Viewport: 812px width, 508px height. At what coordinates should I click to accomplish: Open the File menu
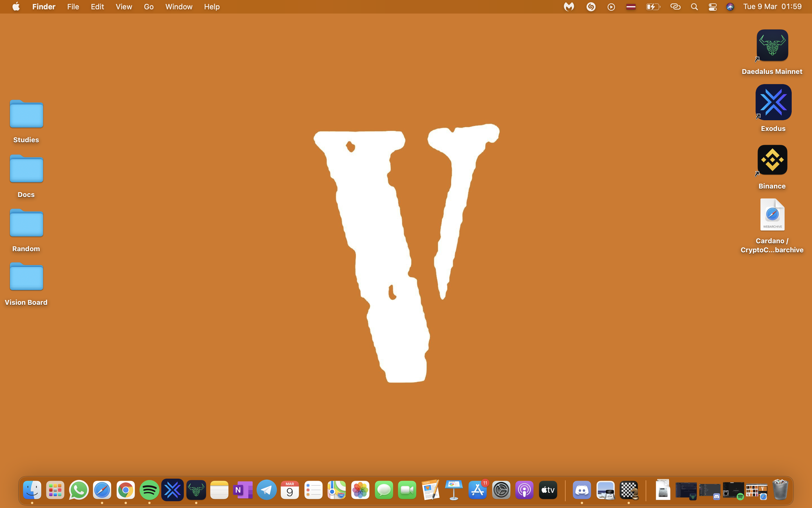click(73, 7)
